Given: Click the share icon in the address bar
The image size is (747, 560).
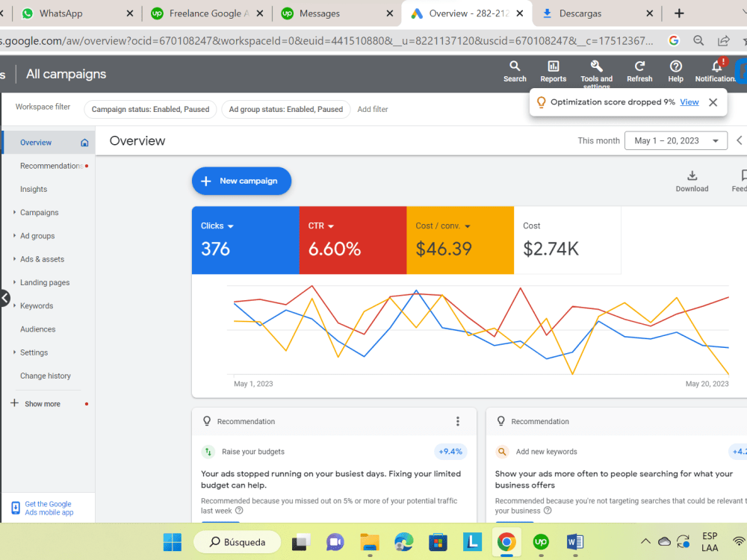Looking at the screenshot, I should pyautogui.click(x=723, y=40).
